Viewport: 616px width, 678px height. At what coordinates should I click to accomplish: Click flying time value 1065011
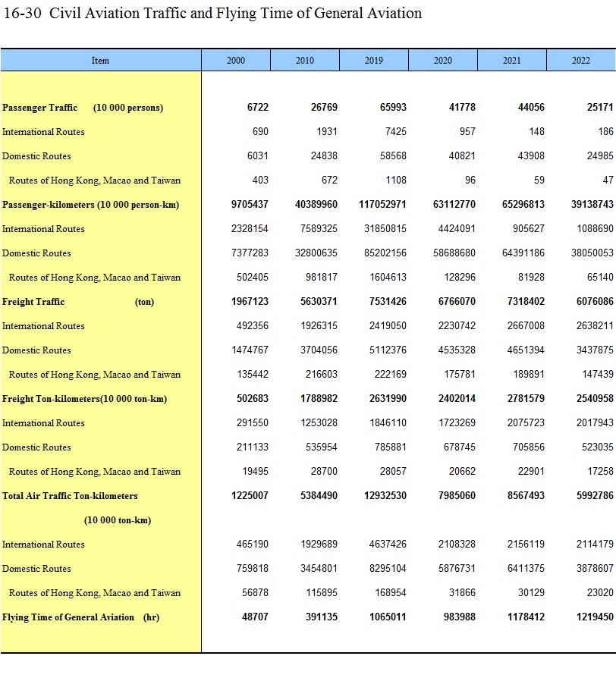click(x=388, y=617)
